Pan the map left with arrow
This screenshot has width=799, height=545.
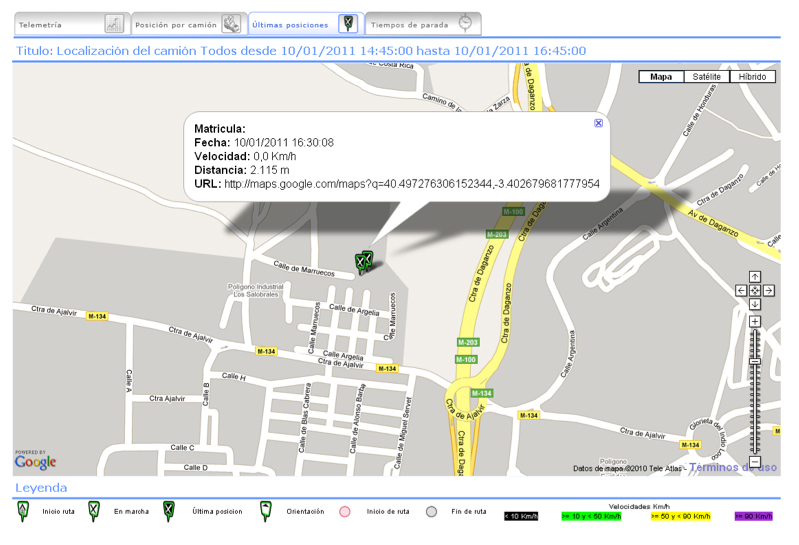741,291
